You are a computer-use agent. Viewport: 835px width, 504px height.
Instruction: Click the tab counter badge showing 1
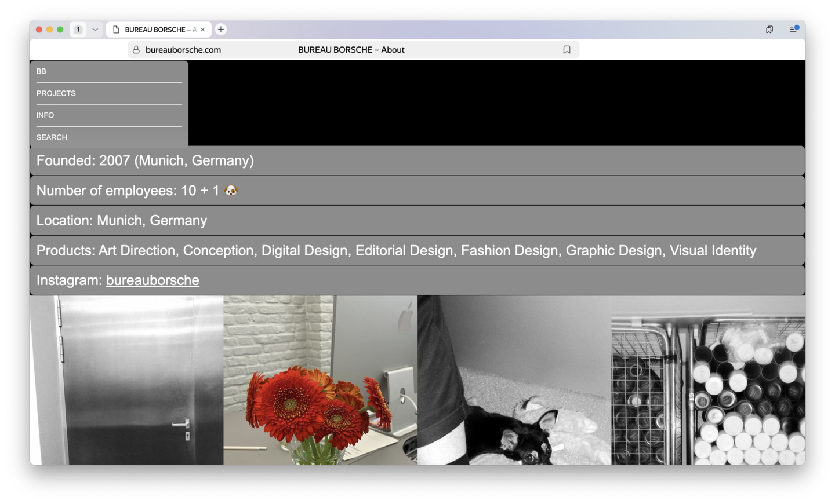pos(78,30)
